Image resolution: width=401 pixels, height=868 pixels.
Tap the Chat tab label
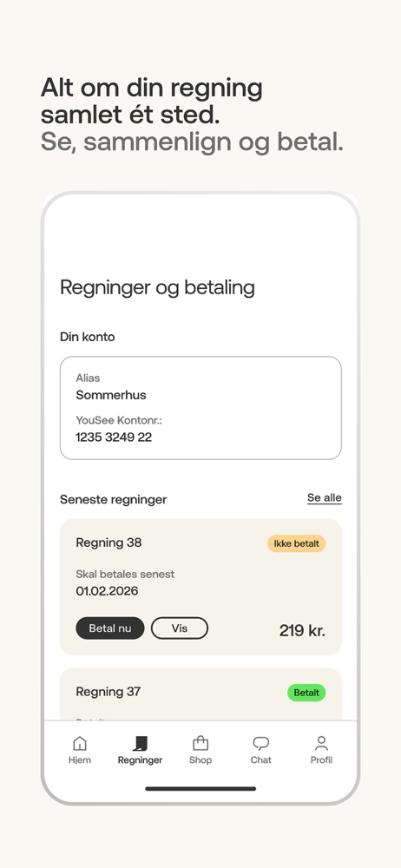(261, 760)
